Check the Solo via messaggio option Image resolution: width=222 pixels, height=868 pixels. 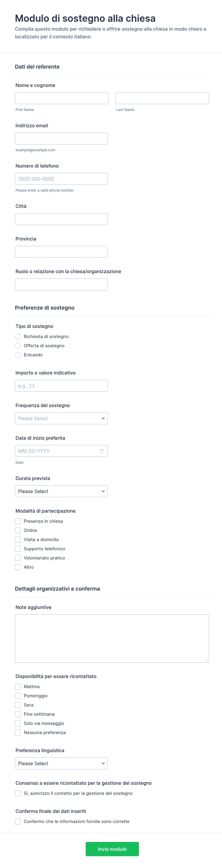tap(18, 723)
